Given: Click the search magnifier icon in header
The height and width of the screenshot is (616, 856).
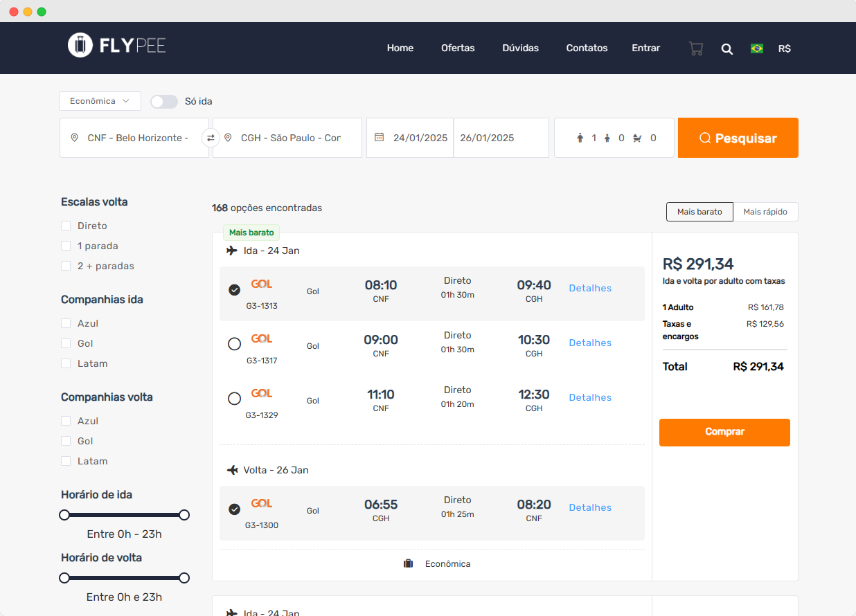Looking at the screenshot, I should click(x=726, y=48).
